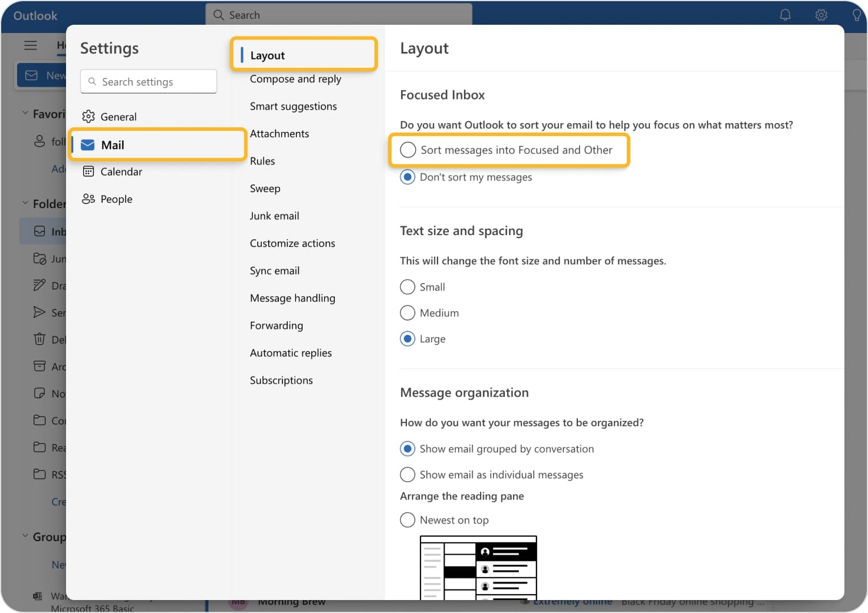The image size is (868, 613).
Task: Click the notification bell icon
Action: [x=785, y=15]
